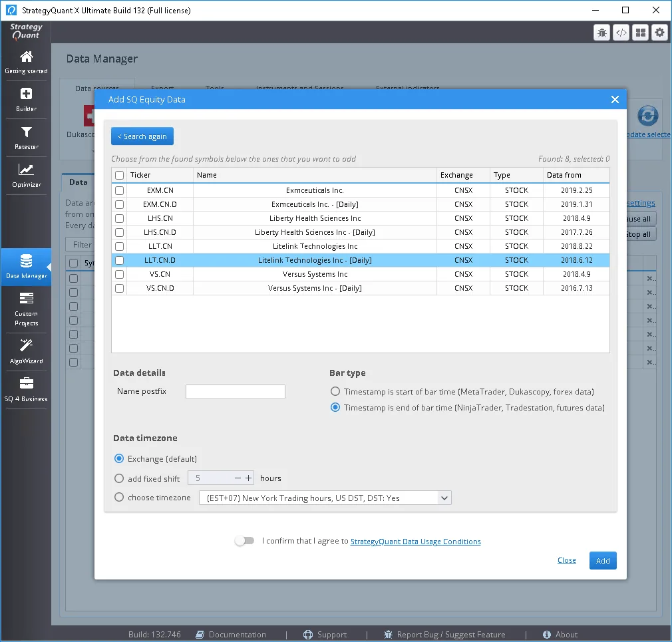Open StrategyQuant Data Usage Conditions link
Image resolution: width=672 pixels, height=642 pixels.
(x=415, y=542)
